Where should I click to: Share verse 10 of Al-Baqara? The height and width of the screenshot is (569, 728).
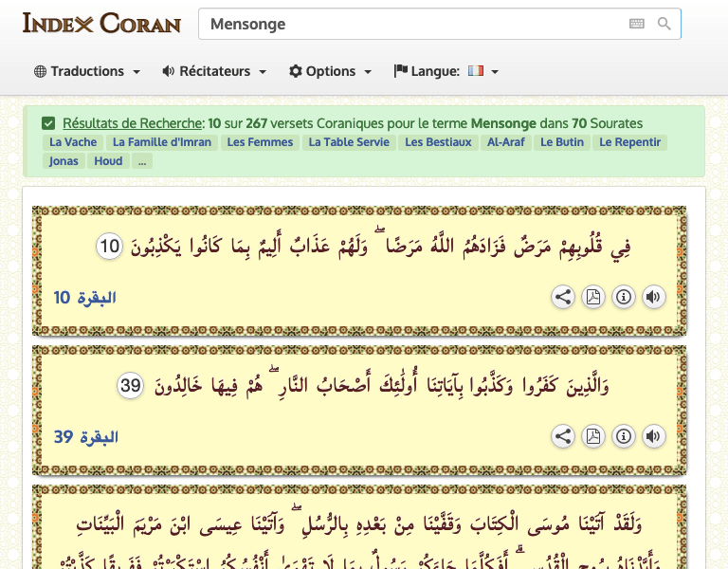click(563, 297)
